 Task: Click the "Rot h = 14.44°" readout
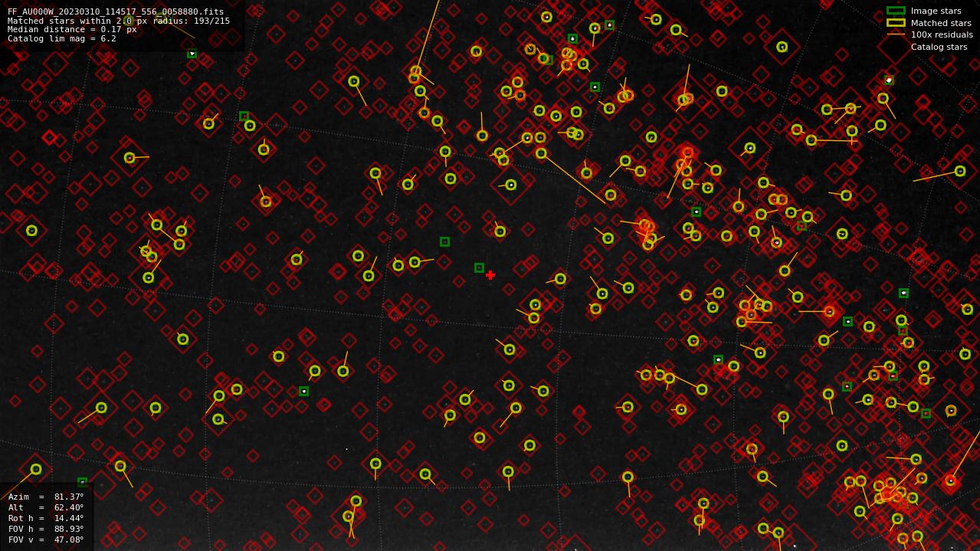click(46, 519)
